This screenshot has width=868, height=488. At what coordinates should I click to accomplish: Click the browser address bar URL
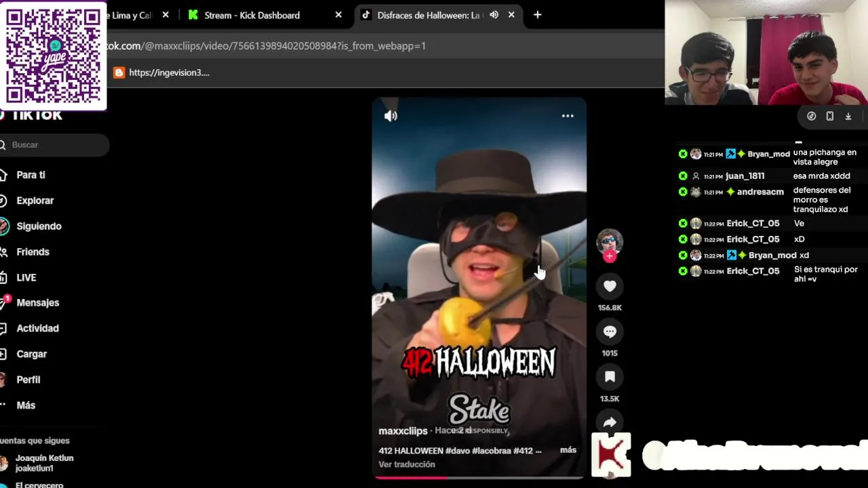267,45
